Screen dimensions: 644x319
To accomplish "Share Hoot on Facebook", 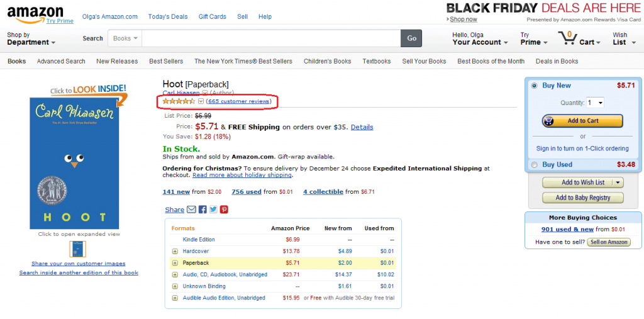I will (x=203, y=210).
